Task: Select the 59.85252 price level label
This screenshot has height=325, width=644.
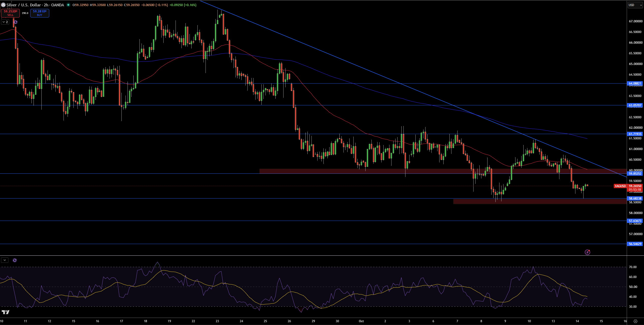Action: click(635, 174)
